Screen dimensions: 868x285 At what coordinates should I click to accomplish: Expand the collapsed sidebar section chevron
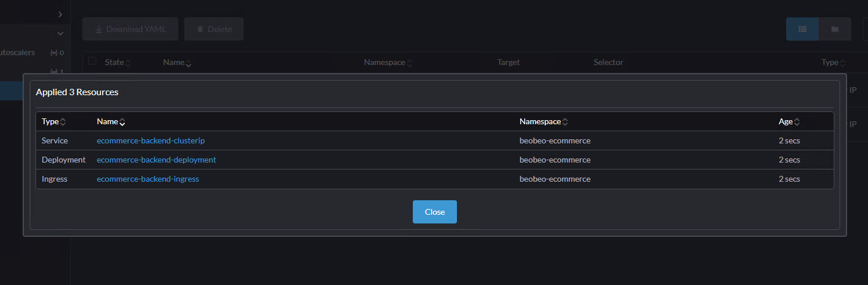coord(60,14)
